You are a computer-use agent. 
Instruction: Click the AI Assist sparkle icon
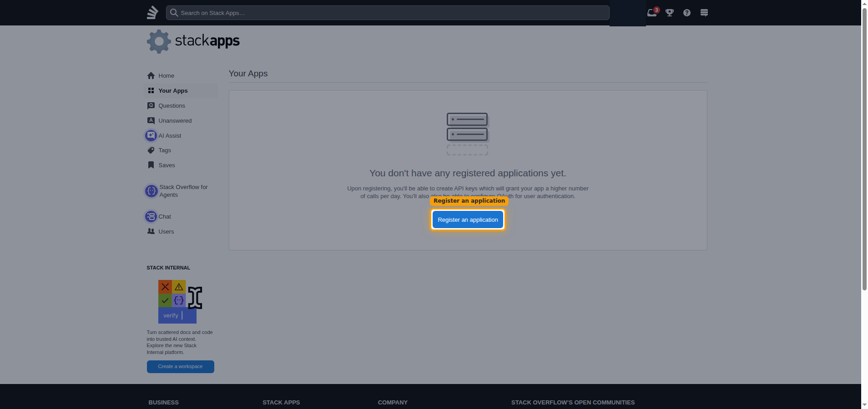(x=151, y=135)
